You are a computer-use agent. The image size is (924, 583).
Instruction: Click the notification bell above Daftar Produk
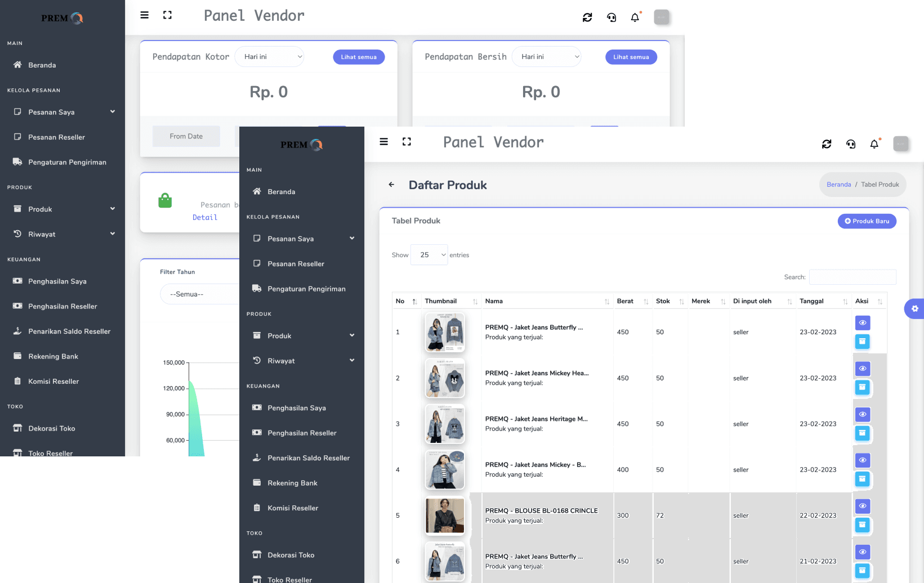[874, 144]
